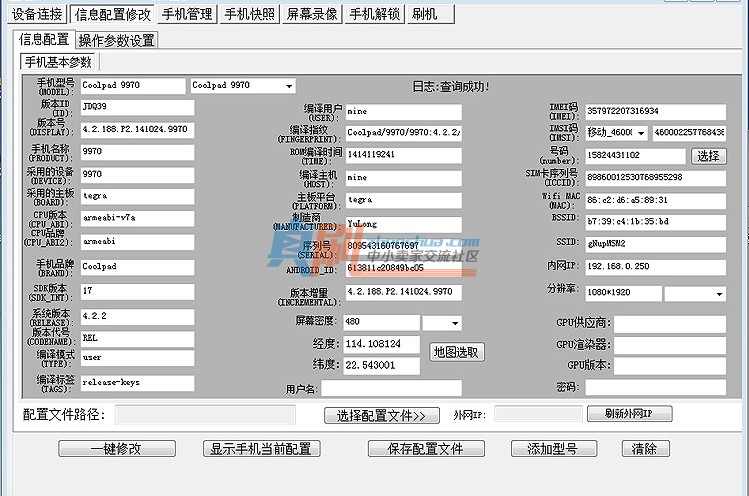Image resolution: width=749 pixels, height=496 pixels.
Task: Click the 序列号 SERIAL field
Action: point(404,247)
